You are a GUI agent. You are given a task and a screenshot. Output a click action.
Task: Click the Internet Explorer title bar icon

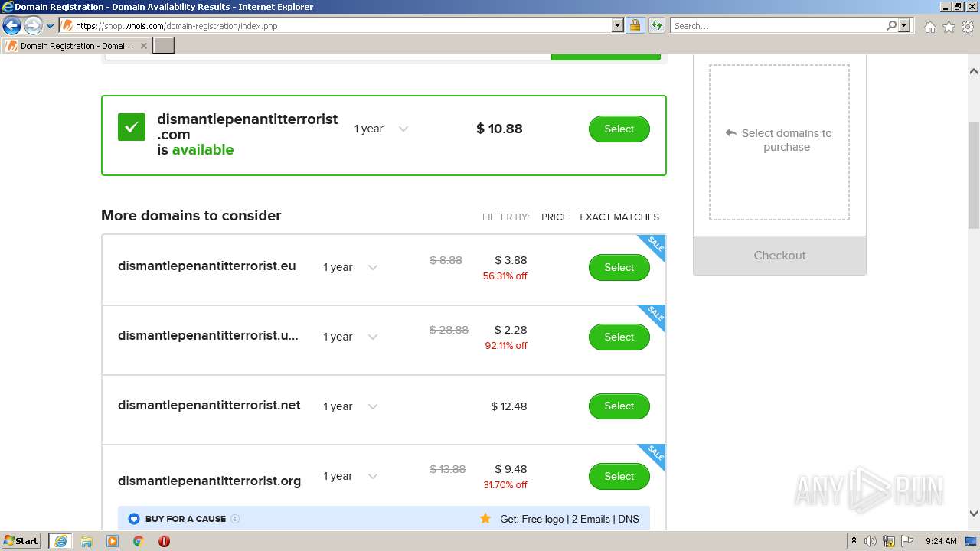(8, 7)
